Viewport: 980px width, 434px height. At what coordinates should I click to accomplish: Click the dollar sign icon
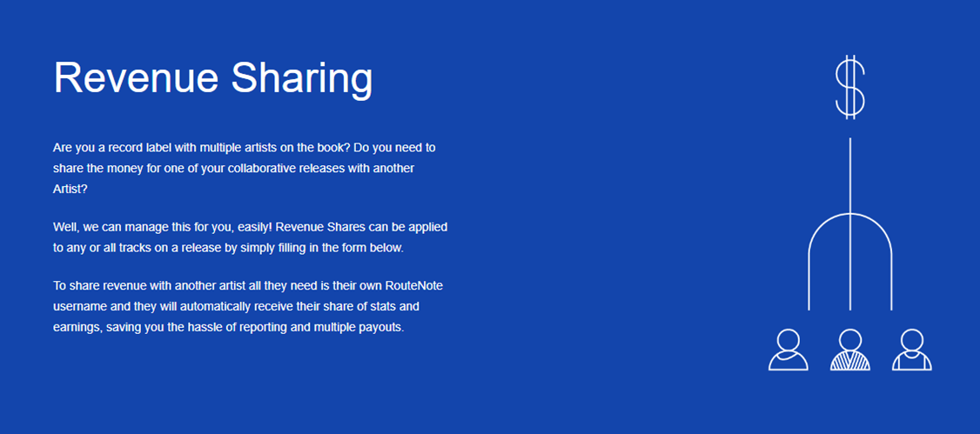[x=850, y=88]
